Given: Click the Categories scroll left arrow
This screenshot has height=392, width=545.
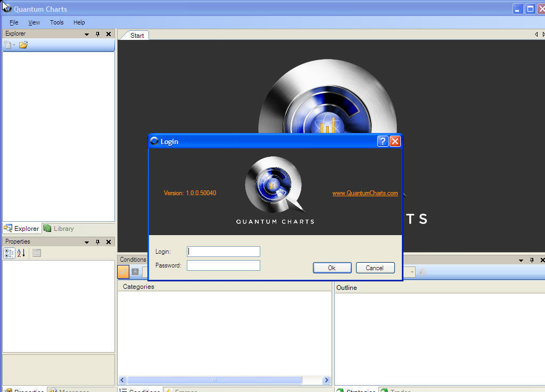Looking at the screenshot, I should (122, 380).
